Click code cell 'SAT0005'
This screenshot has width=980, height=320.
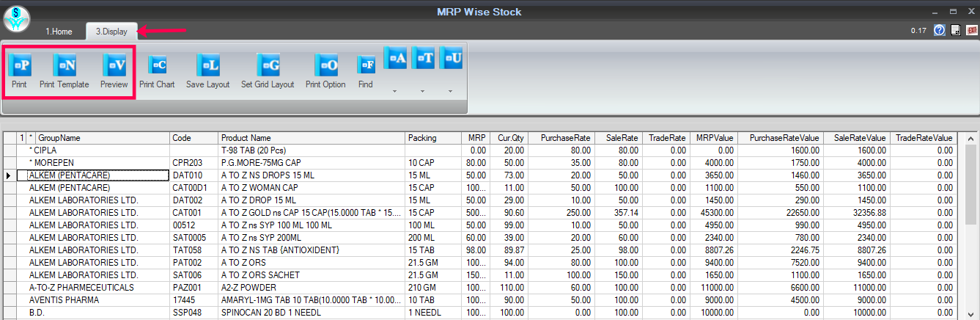coord(194,238)
